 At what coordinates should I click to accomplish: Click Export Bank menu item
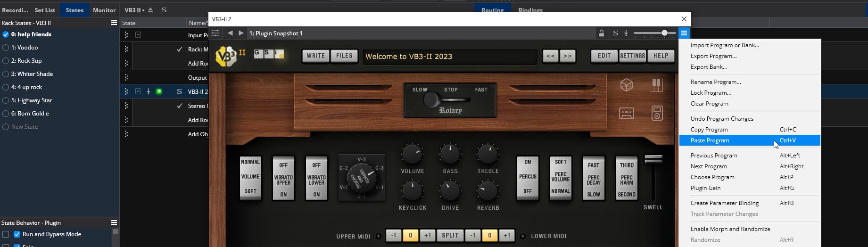pos(750,67)
